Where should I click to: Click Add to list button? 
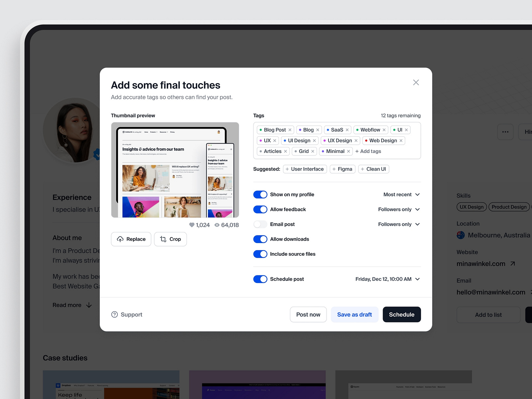pos(488,315)
